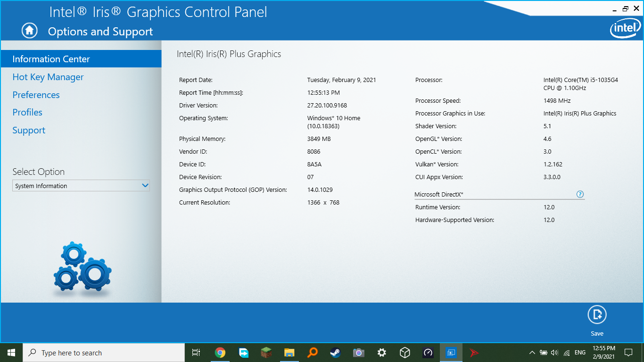
Task: Restore the control panel window size
Action: pos(626,8)
